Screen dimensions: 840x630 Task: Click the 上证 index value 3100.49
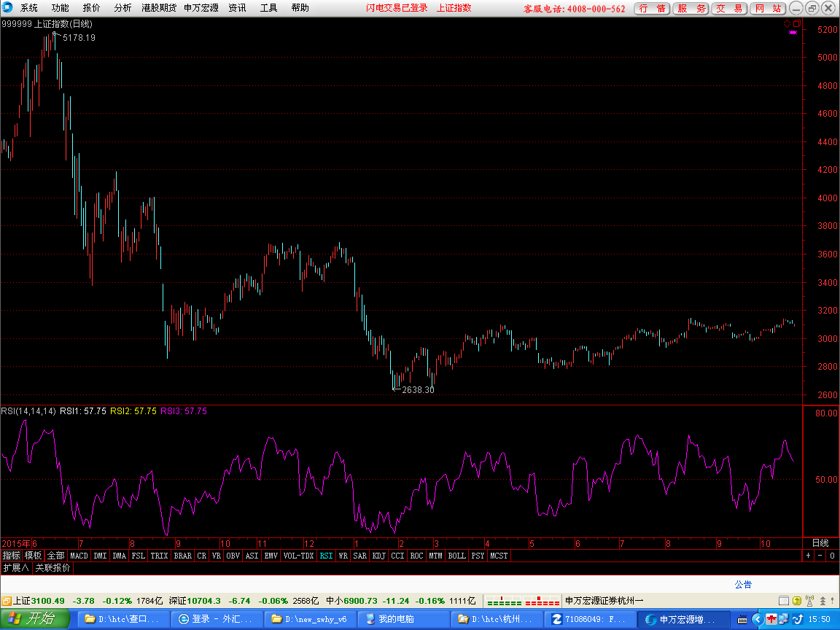pos(47,601)
